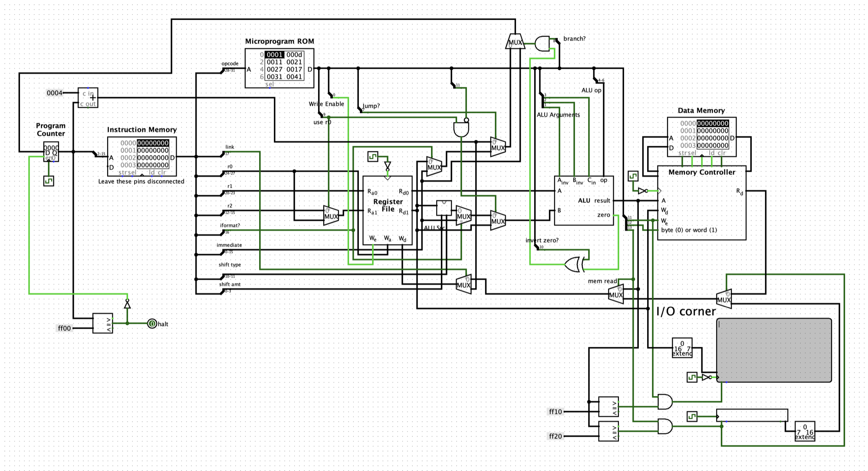Click the Data Memory RAM component
The image size is (868, 471).
[702, 137]
